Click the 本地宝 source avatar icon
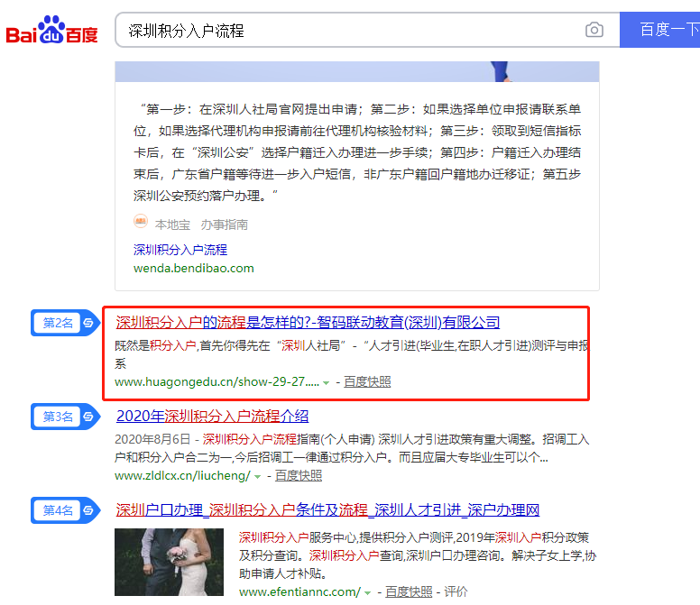Image resolution: width=700 pixels, height=605 pixels. (x=141, y=221)
